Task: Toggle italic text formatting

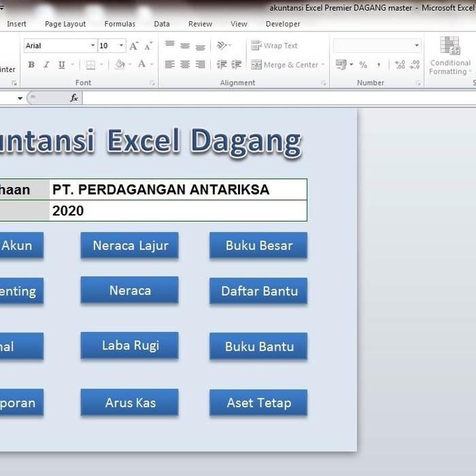Action: pyautogui.click(x=46, y=65)
